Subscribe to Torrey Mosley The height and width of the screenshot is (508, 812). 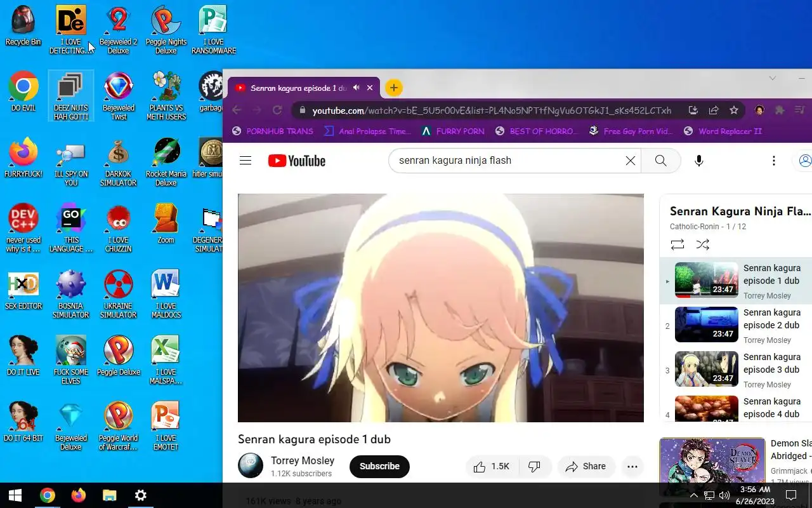point(379,467)
